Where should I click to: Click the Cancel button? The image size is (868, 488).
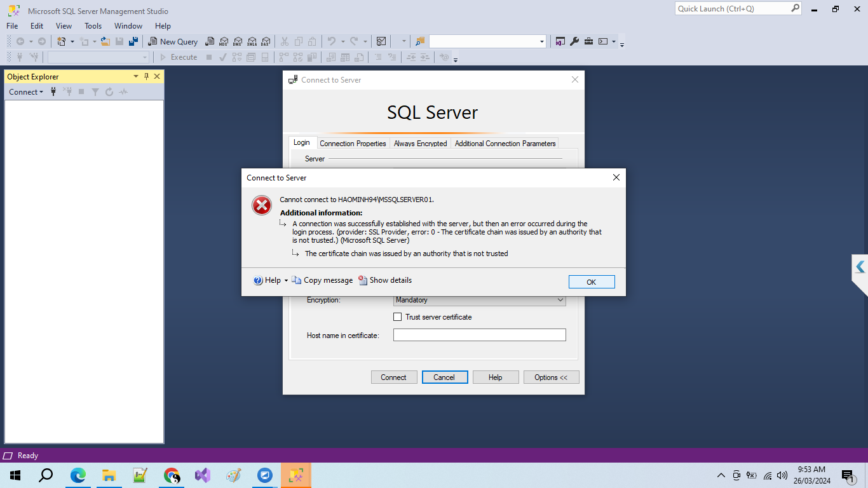[445, 377]
